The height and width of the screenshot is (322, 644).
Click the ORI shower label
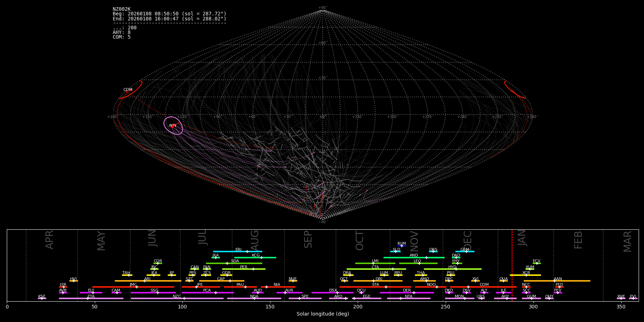pyautogui.click(x=379, y=279)
